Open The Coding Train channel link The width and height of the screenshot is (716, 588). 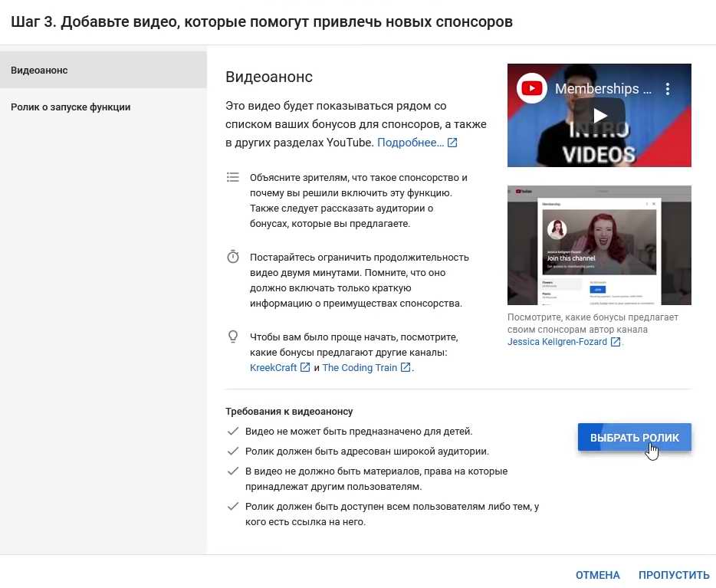pos(360,367)
